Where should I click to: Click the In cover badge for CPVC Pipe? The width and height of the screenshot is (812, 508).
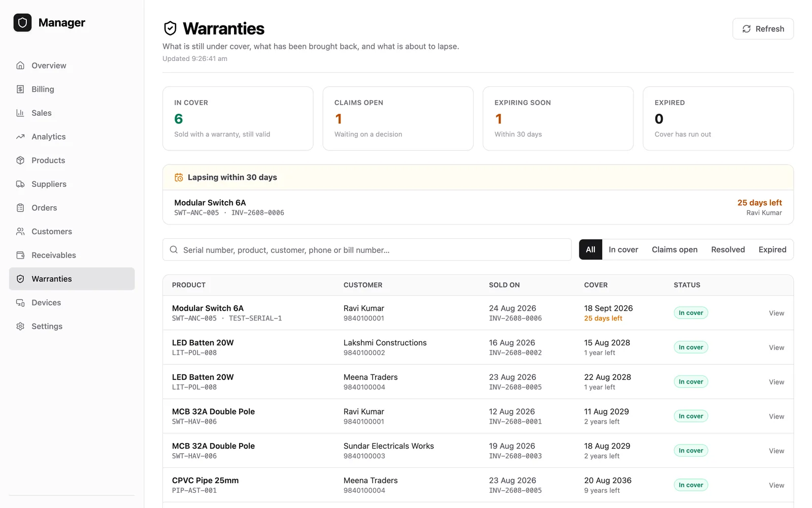pos(691,485)
